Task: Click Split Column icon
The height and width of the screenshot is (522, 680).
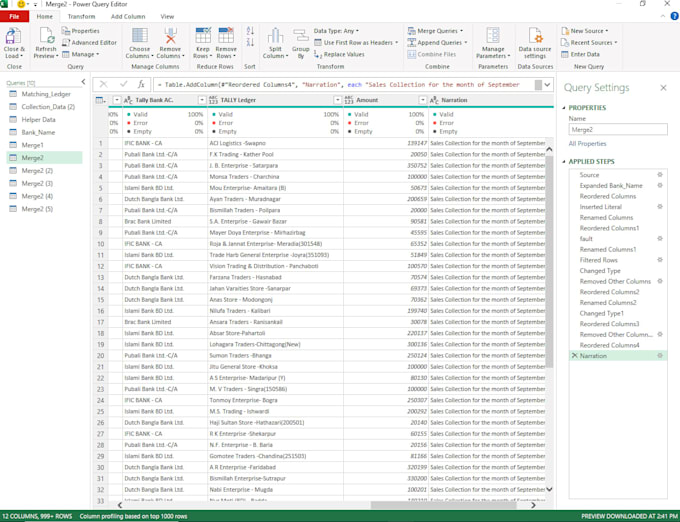Action: 275,36
